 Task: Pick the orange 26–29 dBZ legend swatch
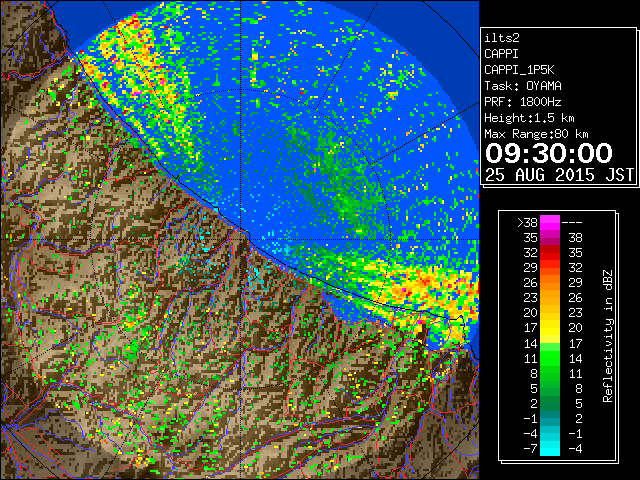coord(550,283)
